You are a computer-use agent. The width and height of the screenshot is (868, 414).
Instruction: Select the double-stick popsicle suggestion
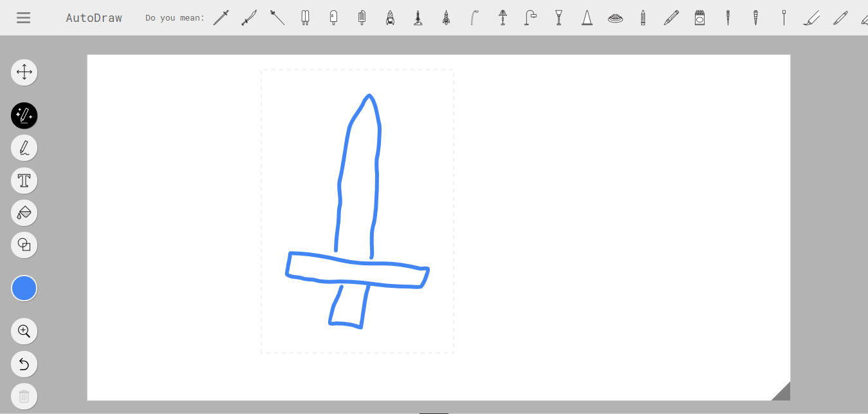click(x=306, y=17)
